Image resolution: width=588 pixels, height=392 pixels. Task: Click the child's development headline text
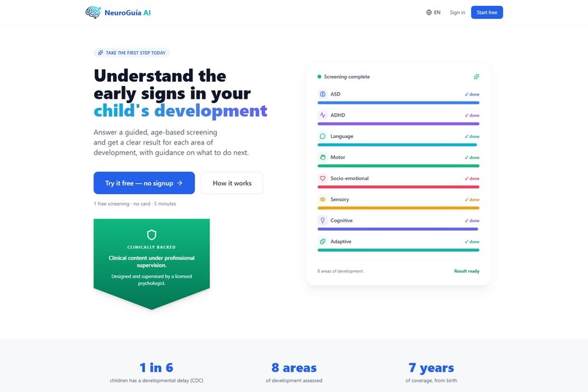coord(180,111)
